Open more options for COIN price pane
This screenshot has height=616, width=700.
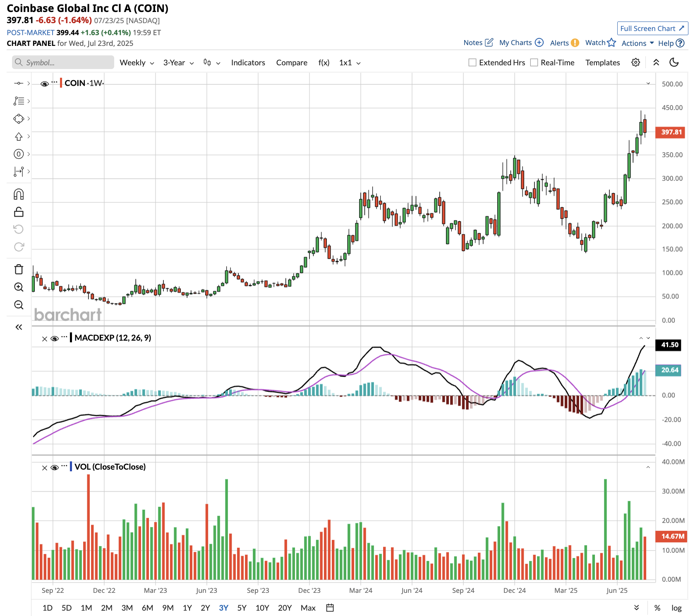55,82
